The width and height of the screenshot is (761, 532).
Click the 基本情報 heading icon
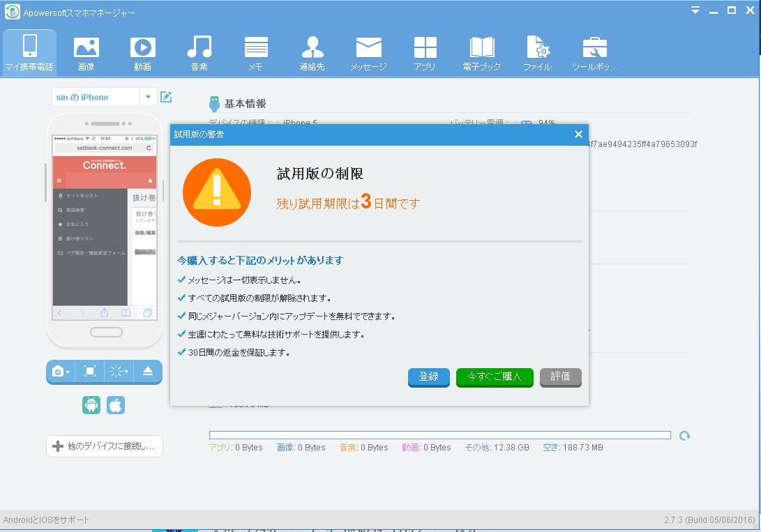click(214, 104)
